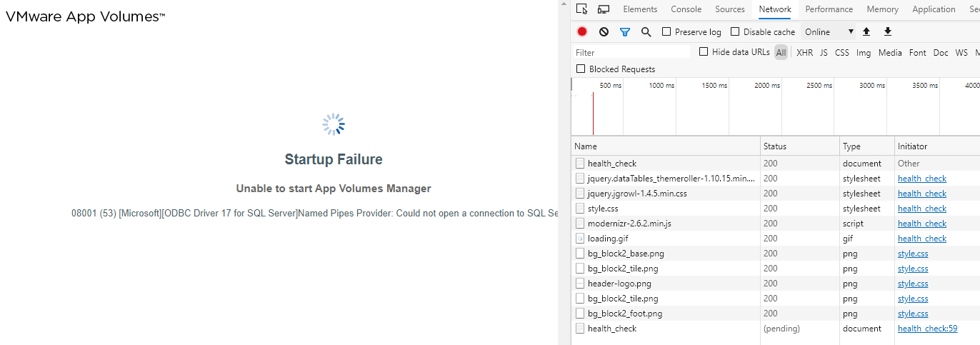Tick the Hide data URLs checkbox
Screen dimensions: 980x345
pos(704,52)
